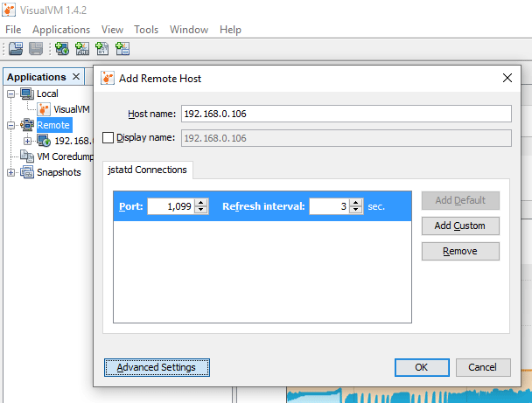Expand the Snapshots tree node

[x=10, y=172]
